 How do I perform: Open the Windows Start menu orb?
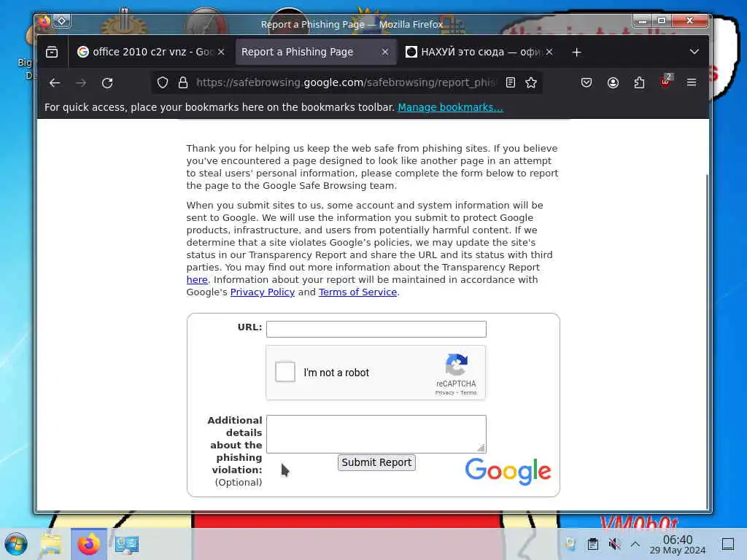point(16,544)
